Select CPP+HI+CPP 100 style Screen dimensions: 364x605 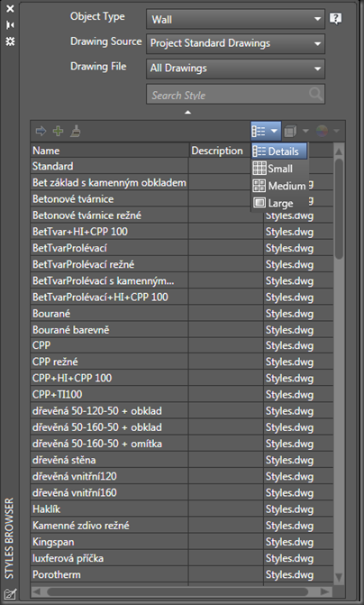[x=110, y=378]
